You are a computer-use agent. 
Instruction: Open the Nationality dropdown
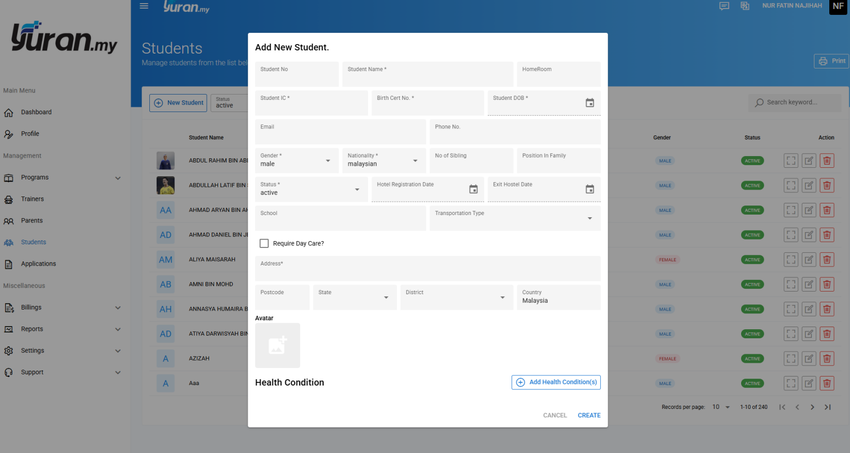click(384, 160)
